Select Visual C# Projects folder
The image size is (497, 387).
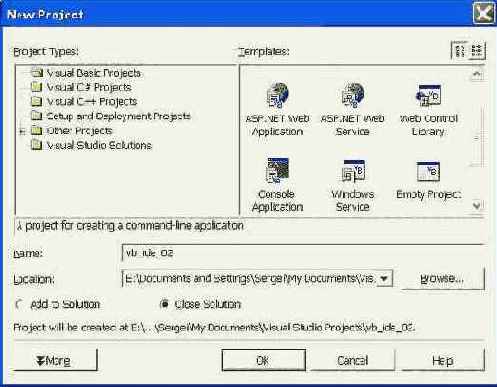pyautogui.click(x=89, y=87)
